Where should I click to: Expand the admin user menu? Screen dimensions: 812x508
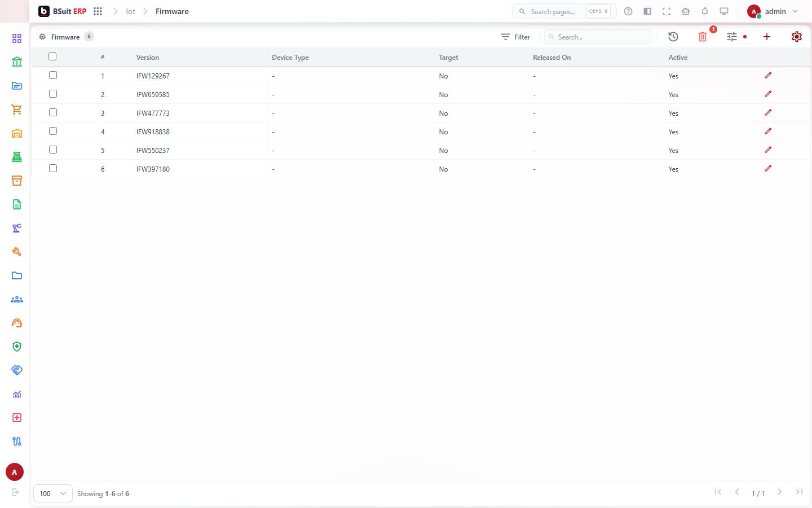773,11
